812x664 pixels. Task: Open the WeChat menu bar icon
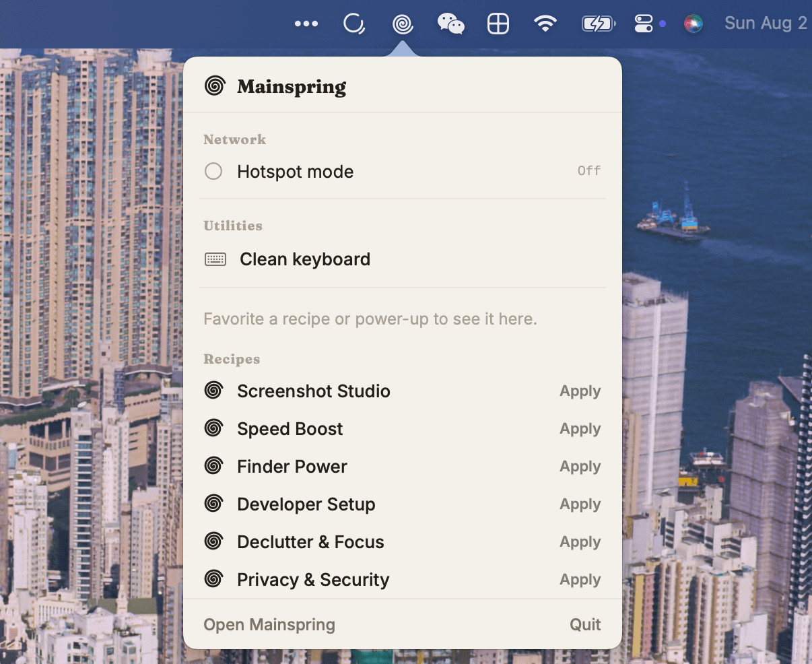(450, 24)
